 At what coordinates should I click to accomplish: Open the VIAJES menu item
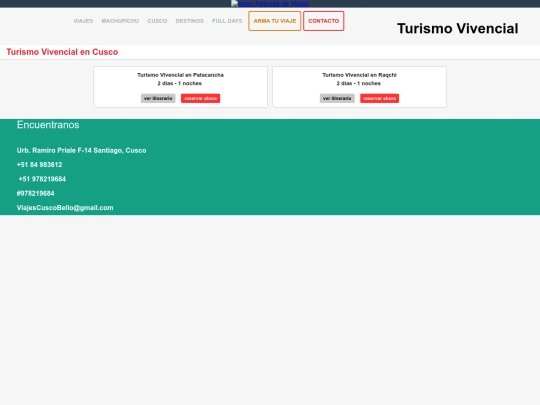tap(83, 21)
